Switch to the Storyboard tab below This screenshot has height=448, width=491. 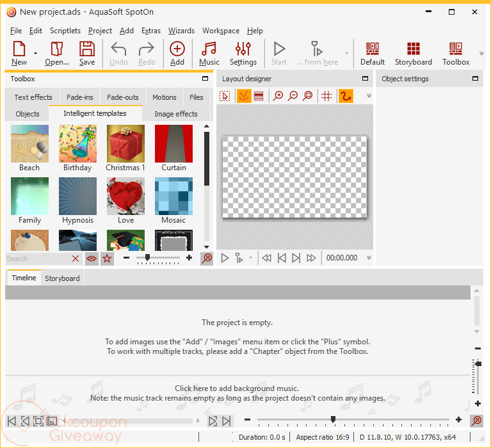(x=62, y=278)
